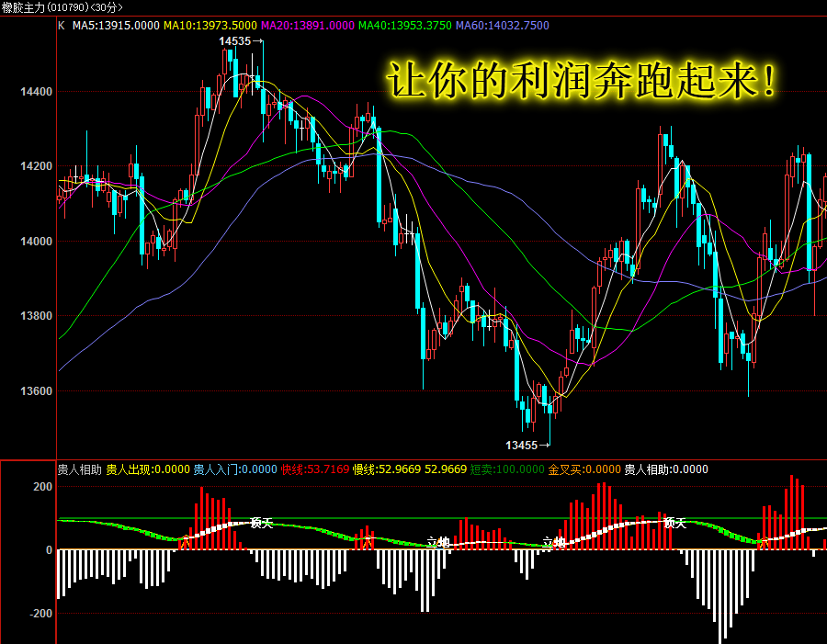The image size is (827, 644).
Task: Select the MA20:13891.0000 indicator label
Action: pos(308,26)
